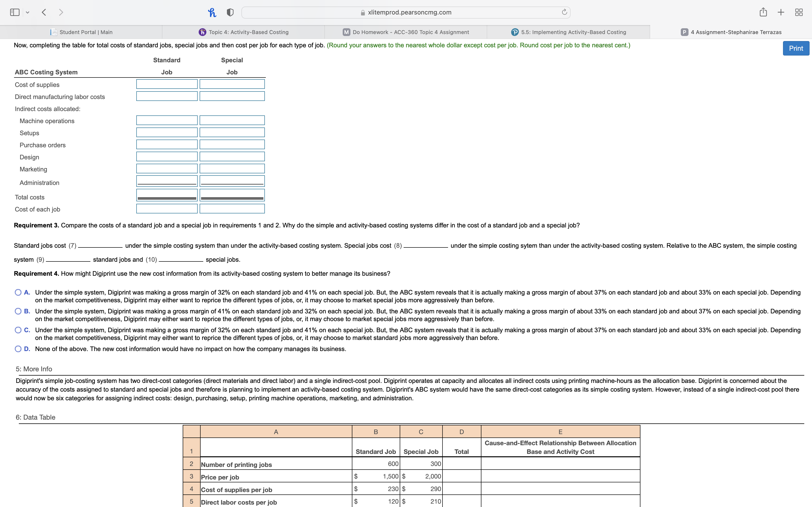This screenshot has width=812, height=507.
Task: Choose option D None of the above
Action: 18,349
